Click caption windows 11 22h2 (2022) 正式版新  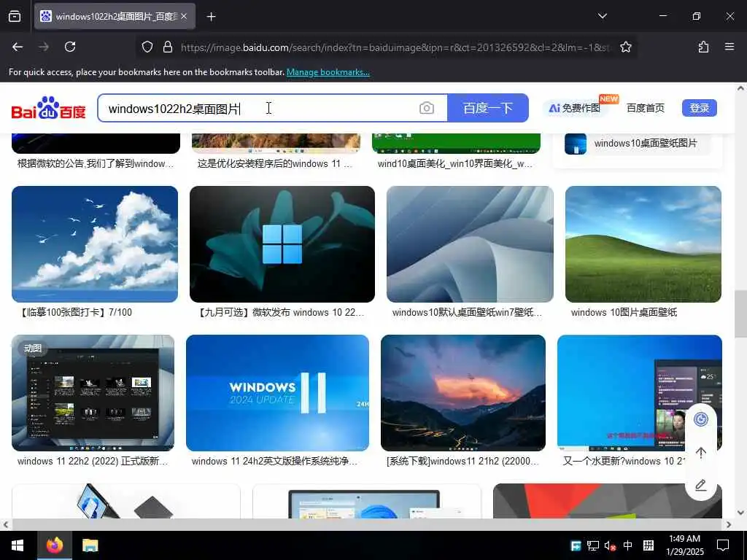point(93,462)
